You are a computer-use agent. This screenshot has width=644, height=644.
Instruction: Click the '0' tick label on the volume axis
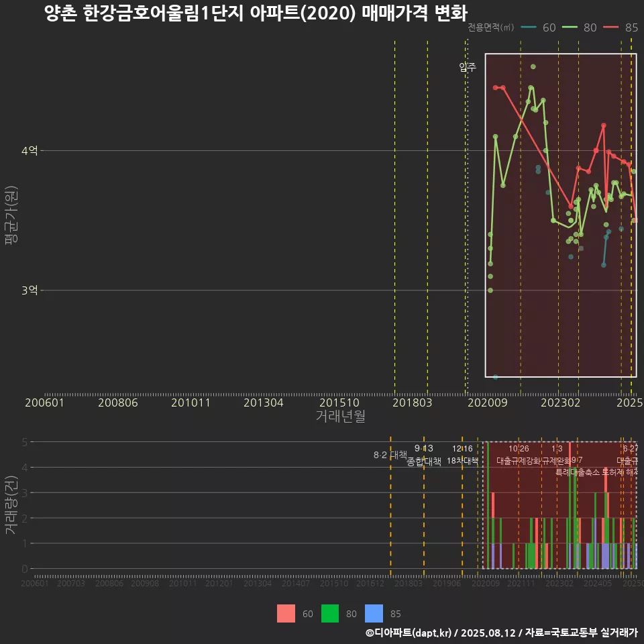[x=25, y=569]
